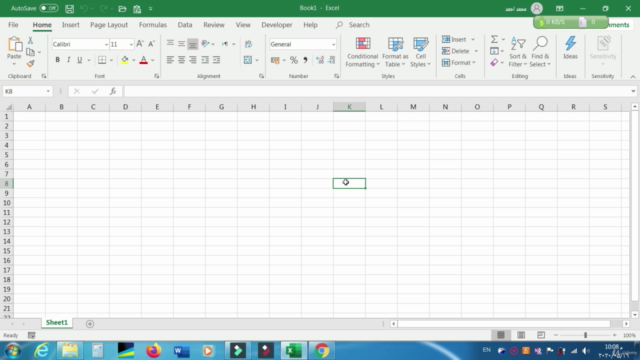Select column K header
The height and width of the screenshot is (360, 640).
coord(349,107)
